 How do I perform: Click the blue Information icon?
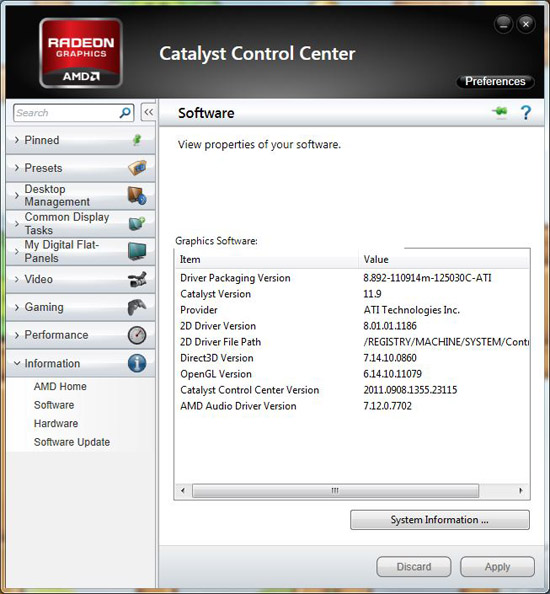pyautogui.click(x=137, y=363)
